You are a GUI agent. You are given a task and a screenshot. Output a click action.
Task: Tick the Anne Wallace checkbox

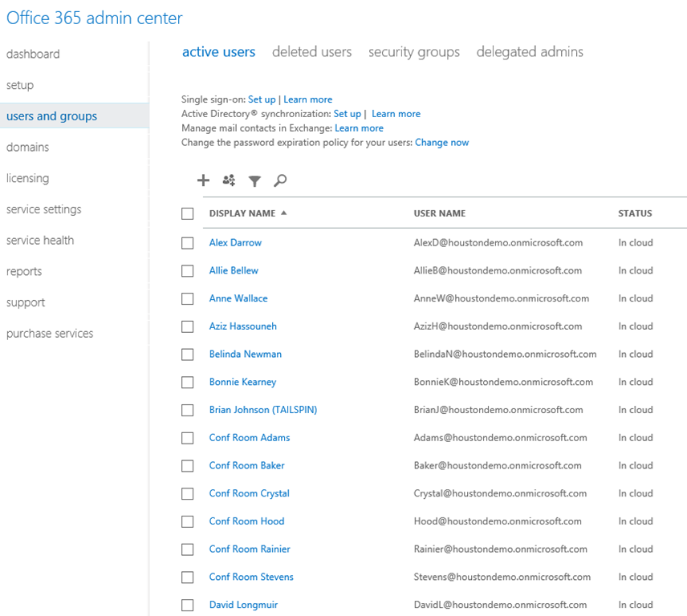point(188,298)
